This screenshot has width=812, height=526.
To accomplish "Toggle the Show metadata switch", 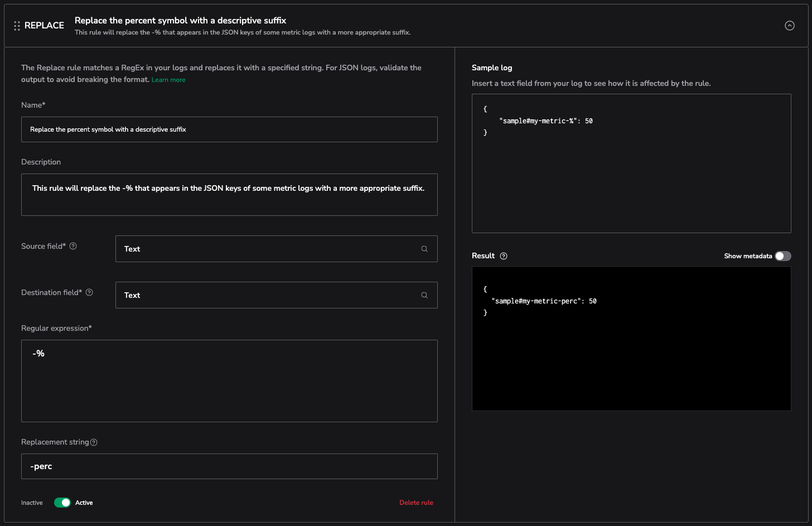I will pyautogui.click(x=782, y=256).
